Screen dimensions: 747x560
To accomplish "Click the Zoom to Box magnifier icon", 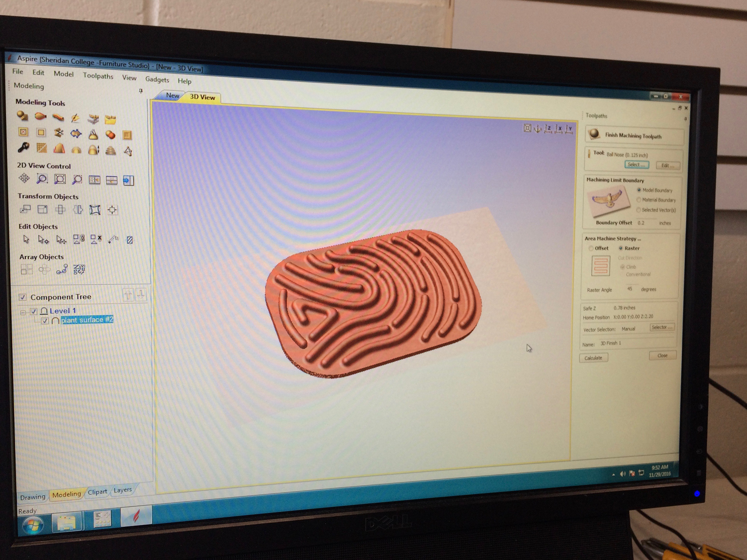I will point(42,179).
